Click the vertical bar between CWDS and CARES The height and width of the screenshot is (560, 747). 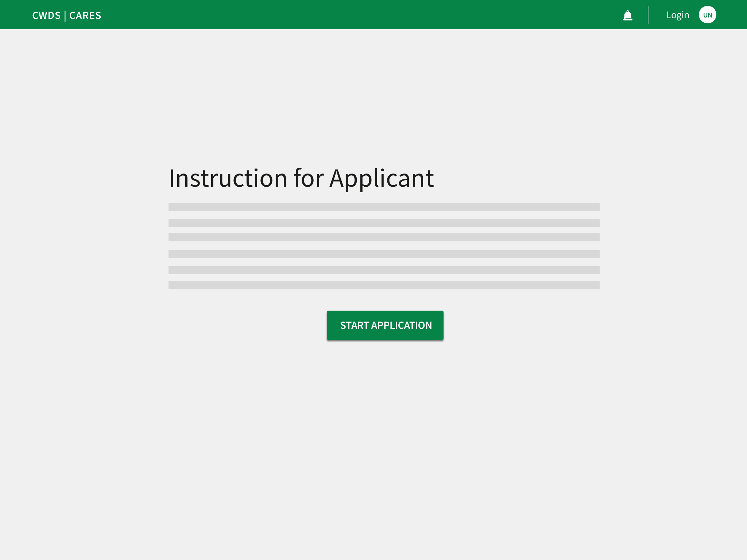(65, 16)
